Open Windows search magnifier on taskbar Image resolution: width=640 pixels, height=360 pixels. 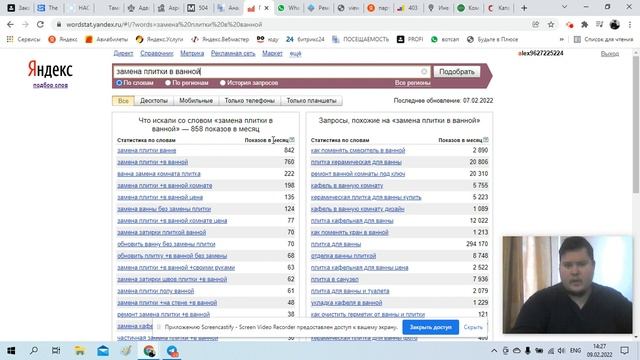[34, 351]
